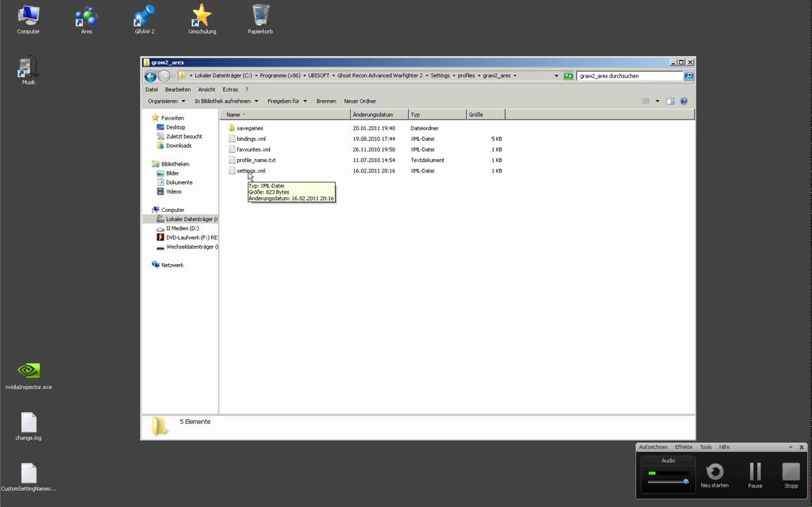Click the Settings breadcrumb segment
Viewport: 812px width, 507px height.
[440, 75]
